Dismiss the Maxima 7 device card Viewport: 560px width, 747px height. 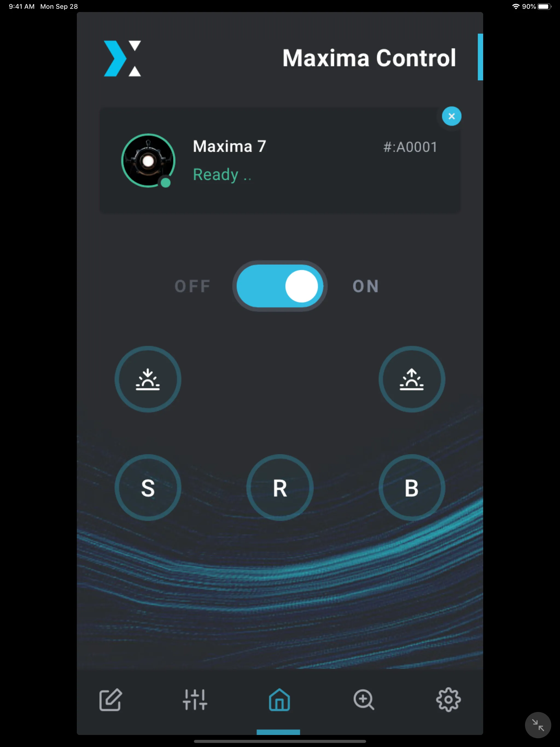click(451, 116)
